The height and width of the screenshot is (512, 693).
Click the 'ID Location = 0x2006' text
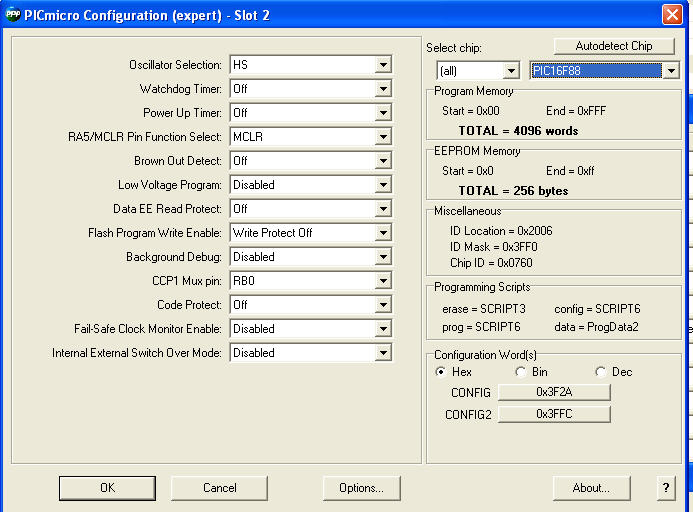501,231
